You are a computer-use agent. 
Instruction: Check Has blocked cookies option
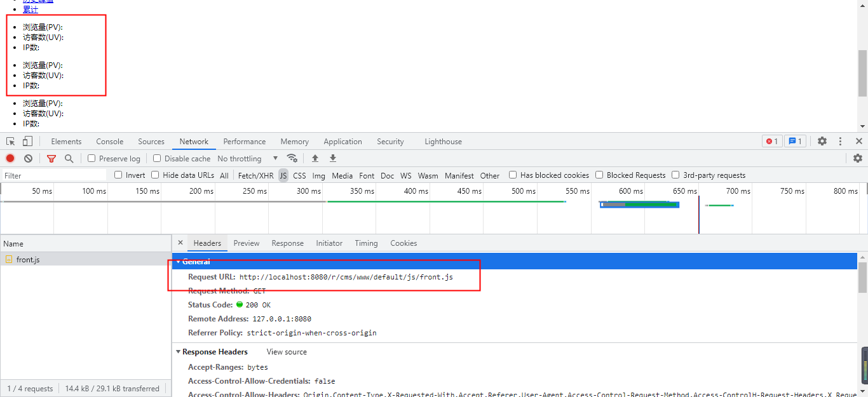click(513, 175)
